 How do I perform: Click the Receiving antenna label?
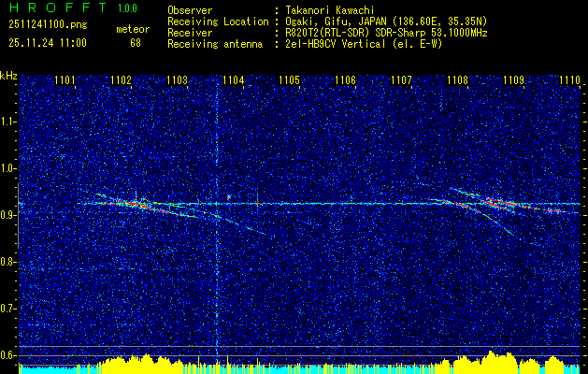coord(215,44)
